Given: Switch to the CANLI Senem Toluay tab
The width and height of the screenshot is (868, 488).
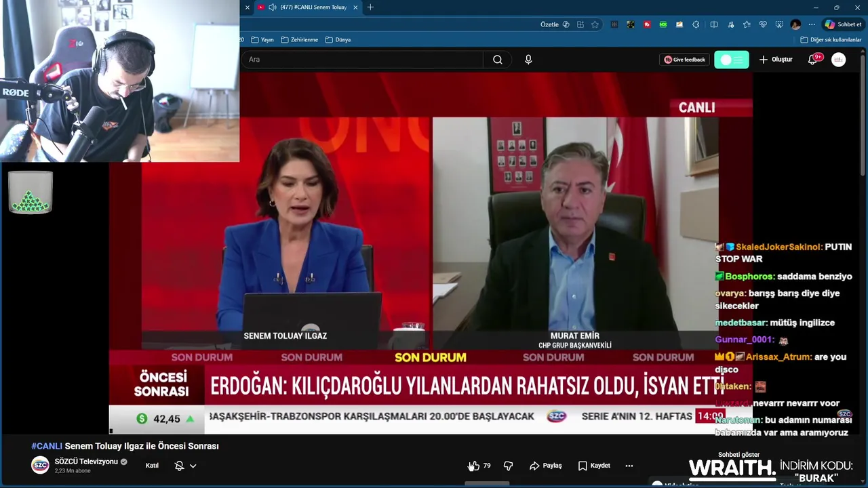Looking at the screenshot, I should click(x=307, y=7).
